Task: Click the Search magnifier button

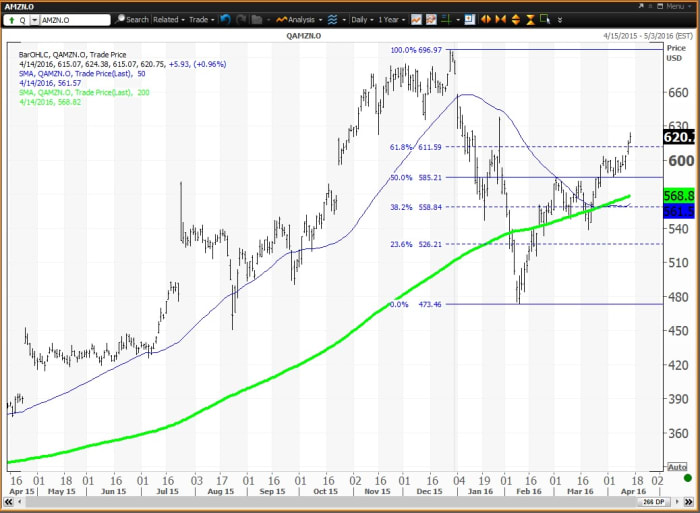Action: pyautogui.click(x=131, y=19)
